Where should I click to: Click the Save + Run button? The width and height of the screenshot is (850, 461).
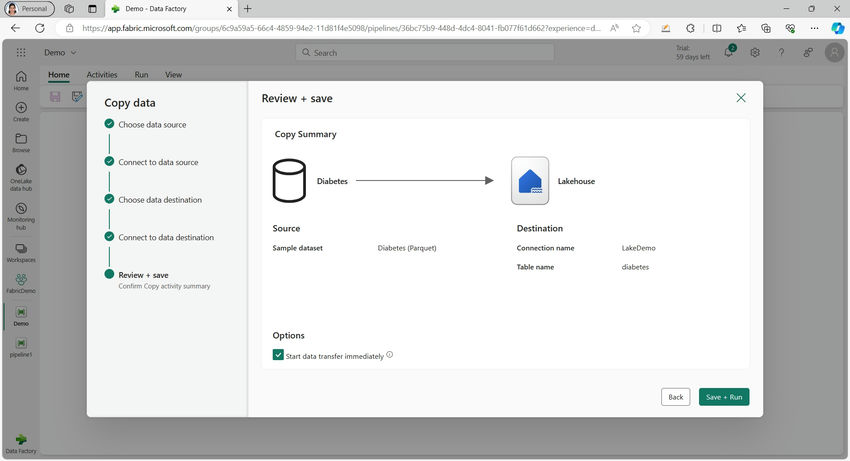coord(723,397)
